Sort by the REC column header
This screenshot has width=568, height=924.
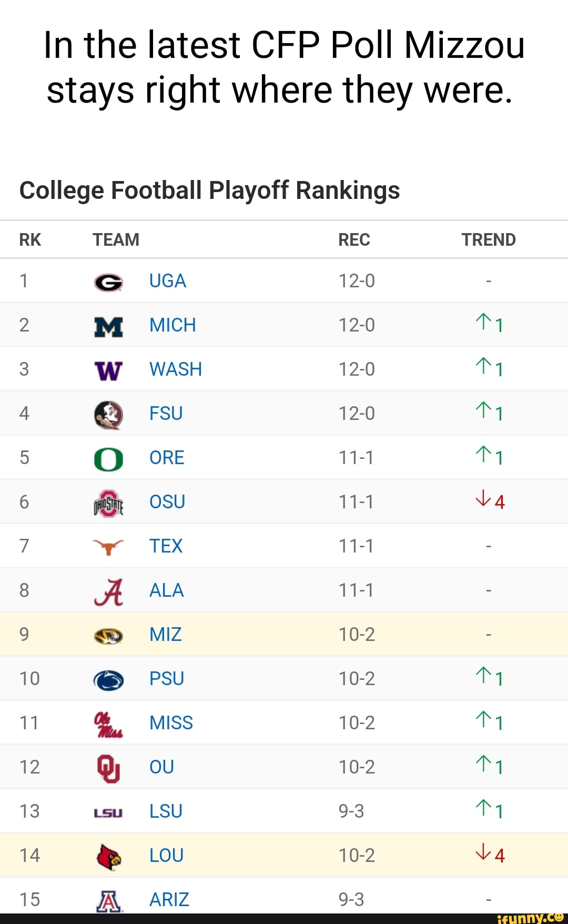(x=354, y=239)
